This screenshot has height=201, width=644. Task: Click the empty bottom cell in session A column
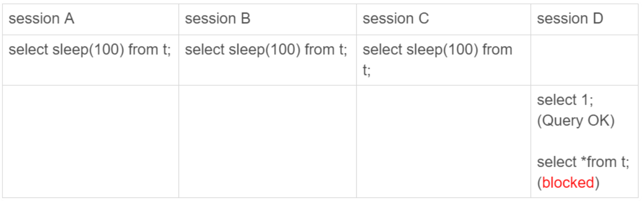pos(91,141)
